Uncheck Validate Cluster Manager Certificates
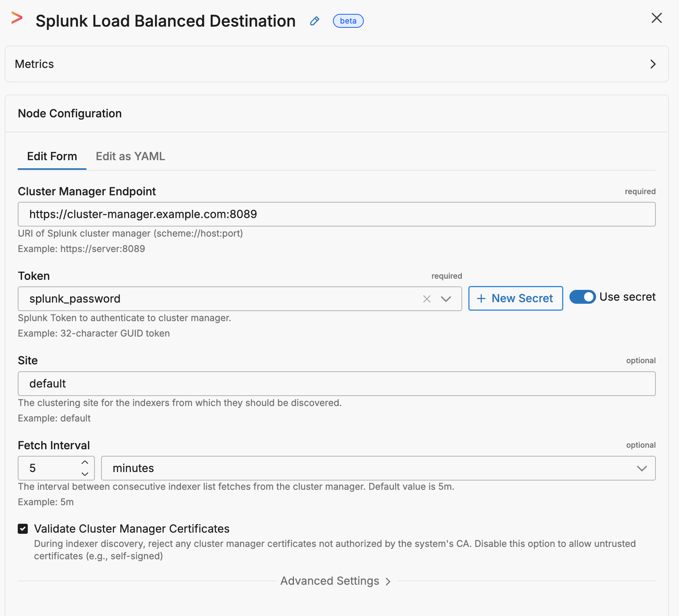 point(23,529)
